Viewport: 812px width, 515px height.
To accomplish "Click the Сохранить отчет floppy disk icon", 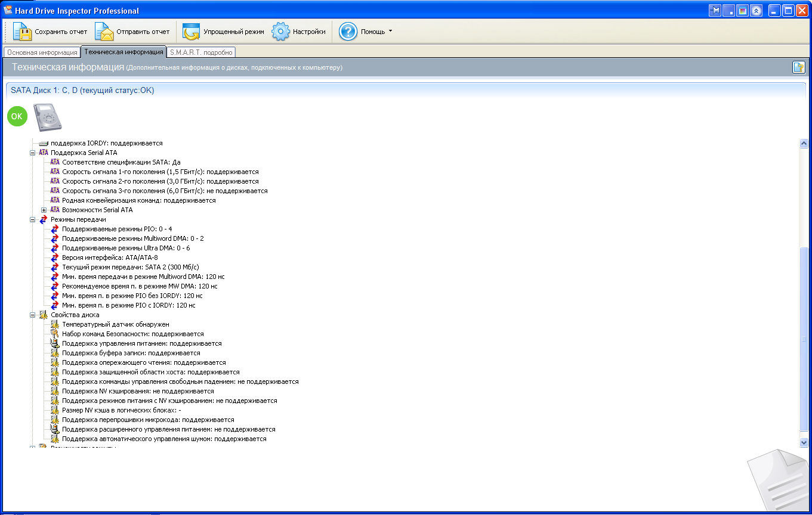I will coord(22,32).
